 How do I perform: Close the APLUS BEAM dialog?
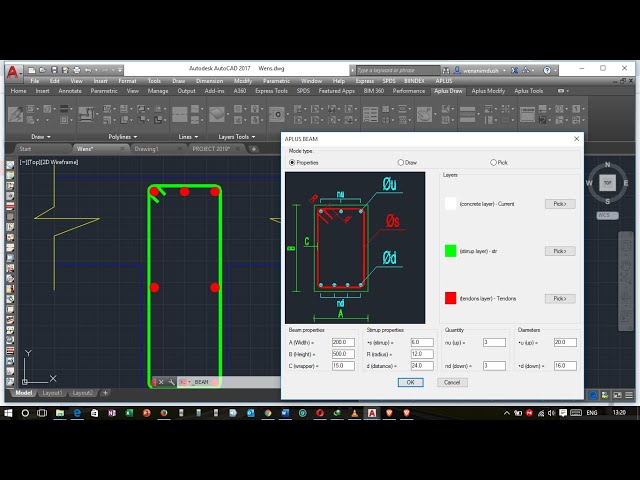point(576,139)
